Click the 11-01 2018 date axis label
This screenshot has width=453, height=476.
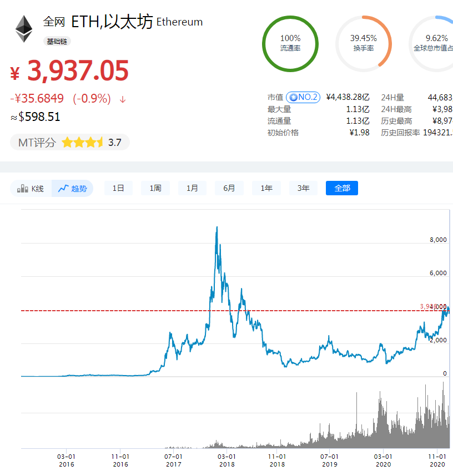click(277, 460)
